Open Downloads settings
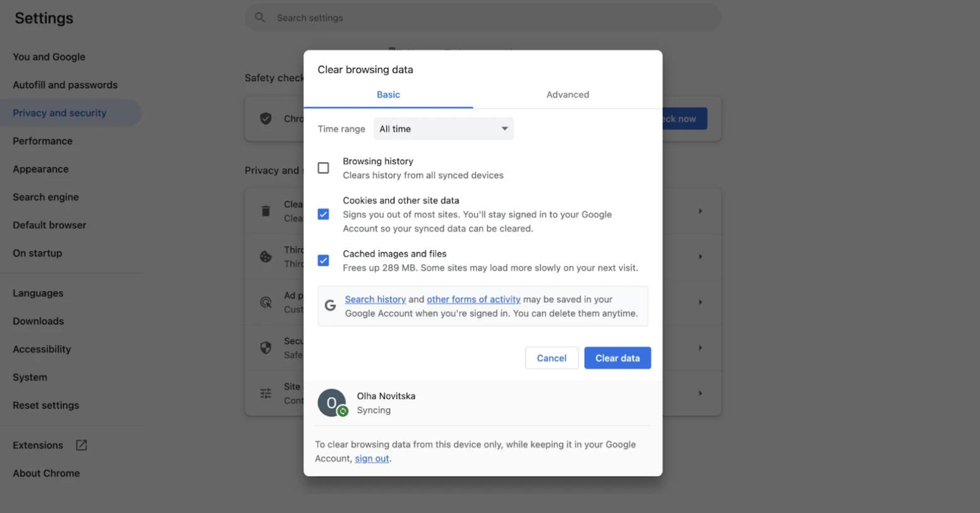This screenshot has width=980, height=513. 38,321
